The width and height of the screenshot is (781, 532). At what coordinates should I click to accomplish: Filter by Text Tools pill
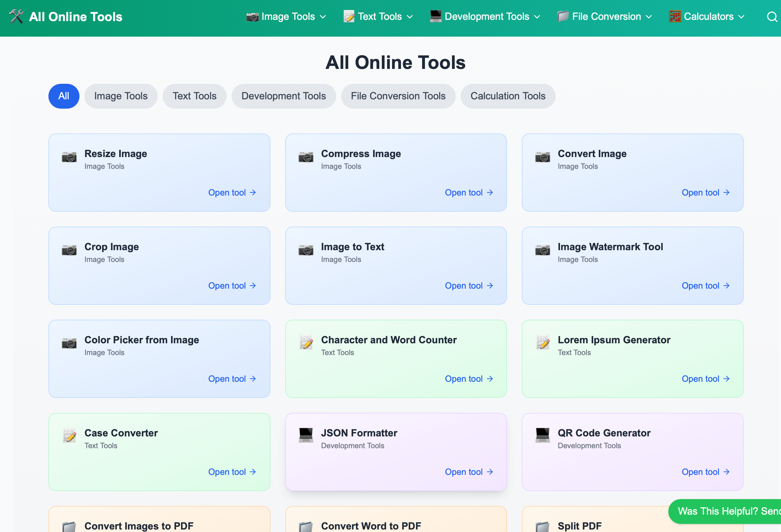coord(195,96)
